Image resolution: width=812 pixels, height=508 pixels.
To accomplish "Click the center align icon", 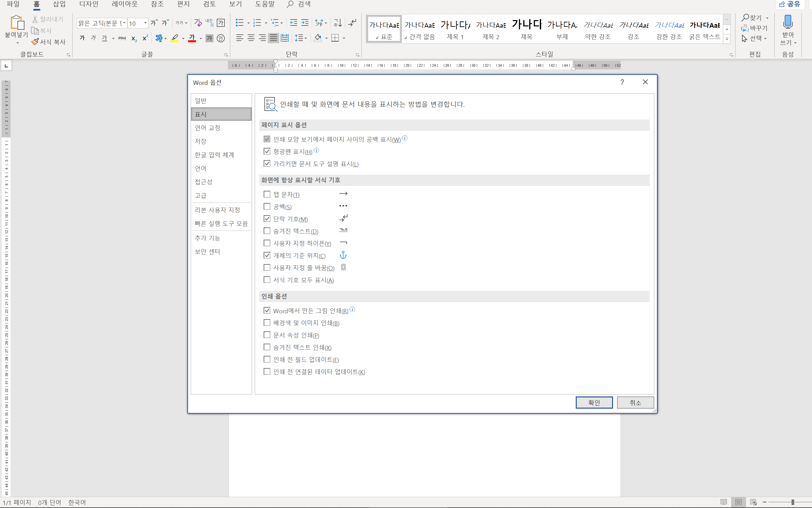I will pos(251,38).
